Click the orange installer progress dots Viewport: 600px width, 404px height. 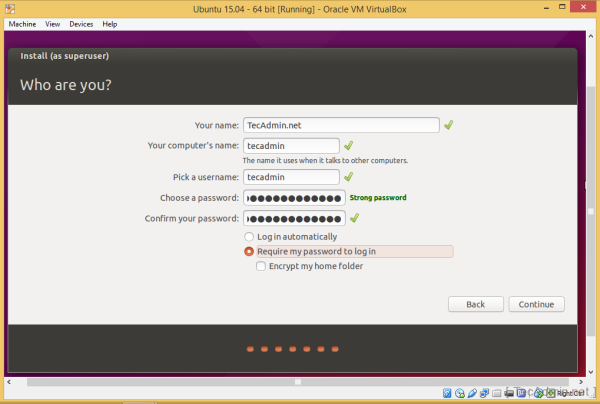click(292, 350)
